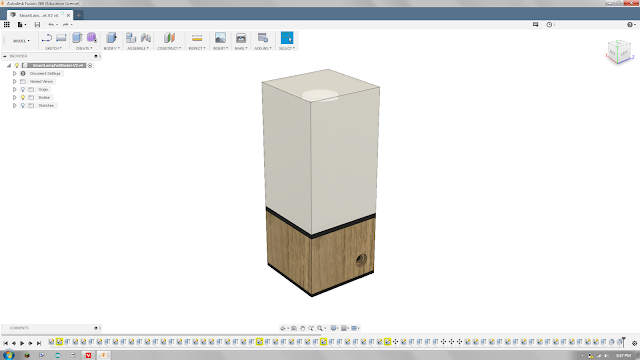Open the CONSTRUCT dropdown menu
Viewport: 640px width, 360px height.
pos(169,48)
